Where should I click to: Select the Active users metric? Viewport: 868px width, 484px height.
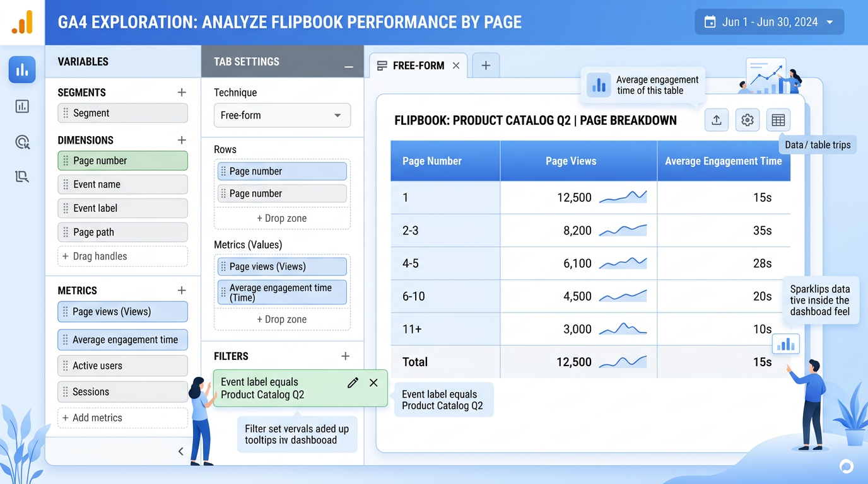tap(122, 366)
